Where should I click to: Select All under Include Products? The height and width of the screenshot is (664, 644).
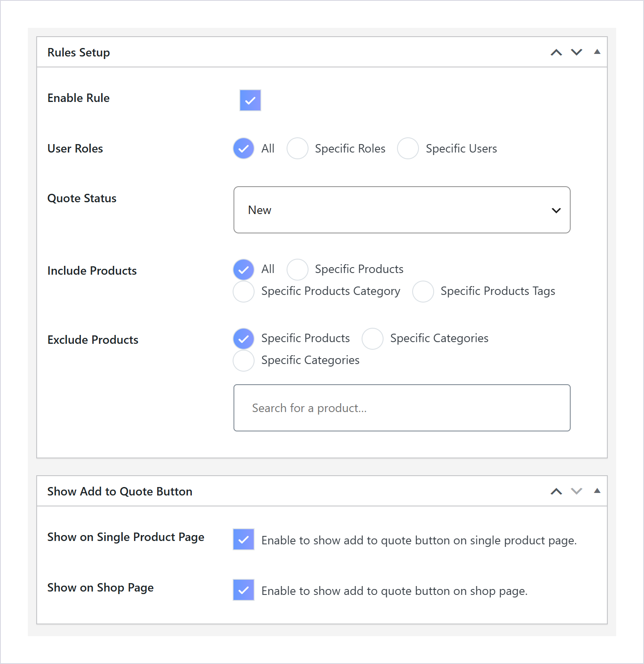244,270
